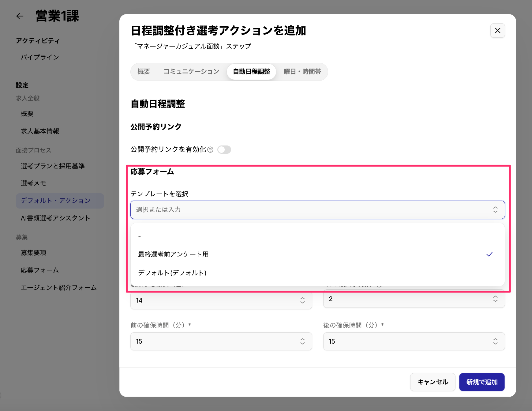Switch to the 概要 tab in dialog
Viewport: 532px width, 411px height.
click(144, 72)
